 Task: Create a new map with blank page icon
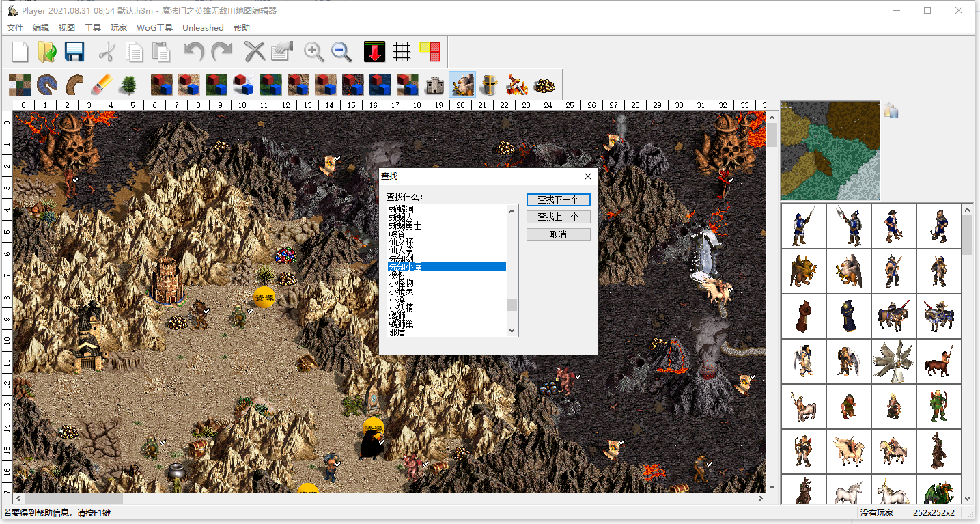point(20,52)
